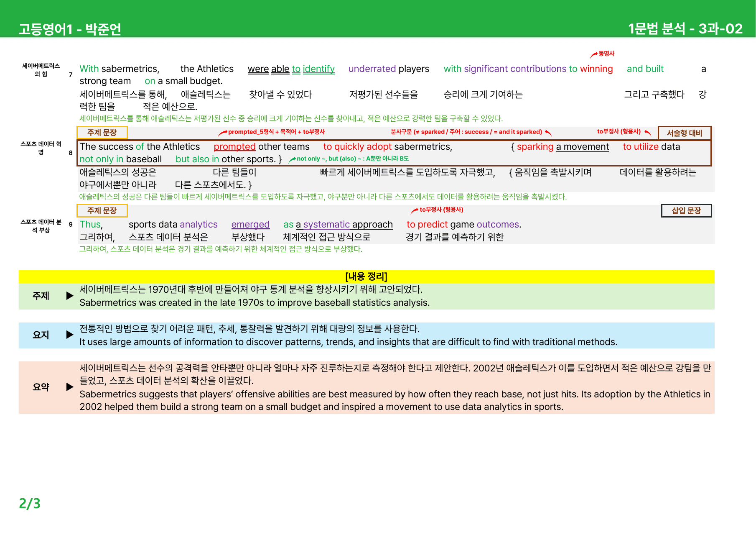Screen dimensions: 756x535
Task: Click the side label 세이버메트릭스의 힘
Action: (x=41, y=70)
